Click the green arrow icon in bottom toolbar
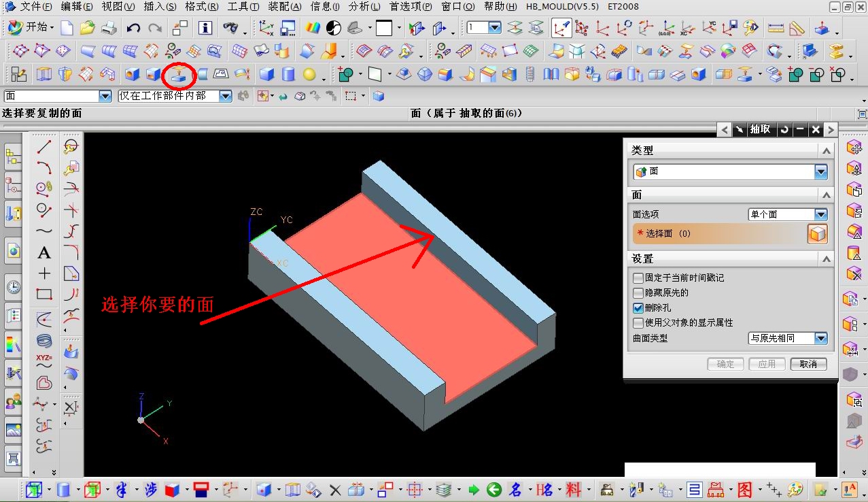The image size is (868, 502). tap(474, 489)
